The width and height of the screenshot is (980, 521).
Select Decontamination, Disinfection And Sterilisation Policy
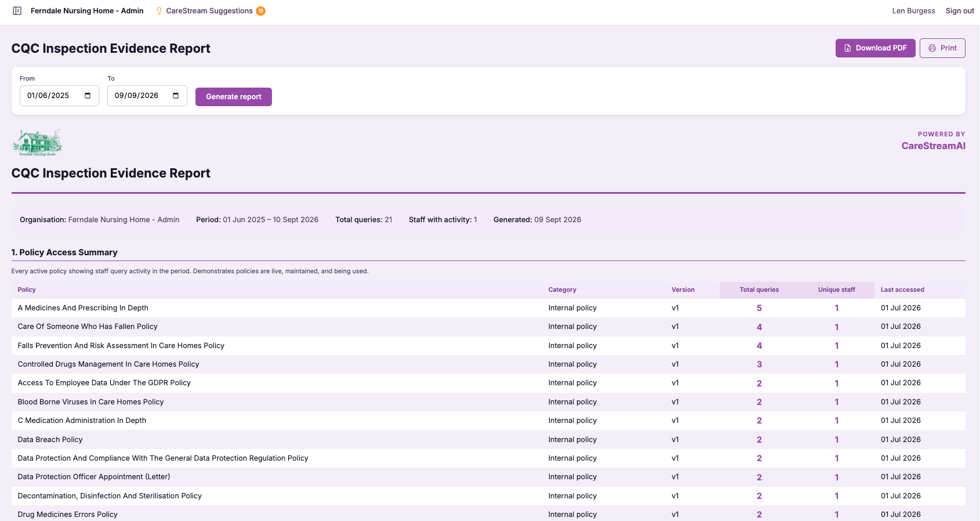click(488, 496)
